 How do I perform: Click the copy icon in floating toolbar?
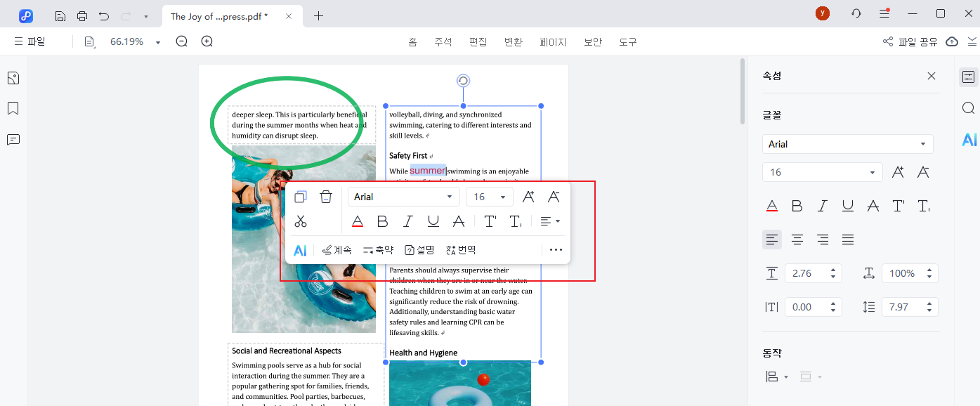pyautogui.click(x=301, y=197)
